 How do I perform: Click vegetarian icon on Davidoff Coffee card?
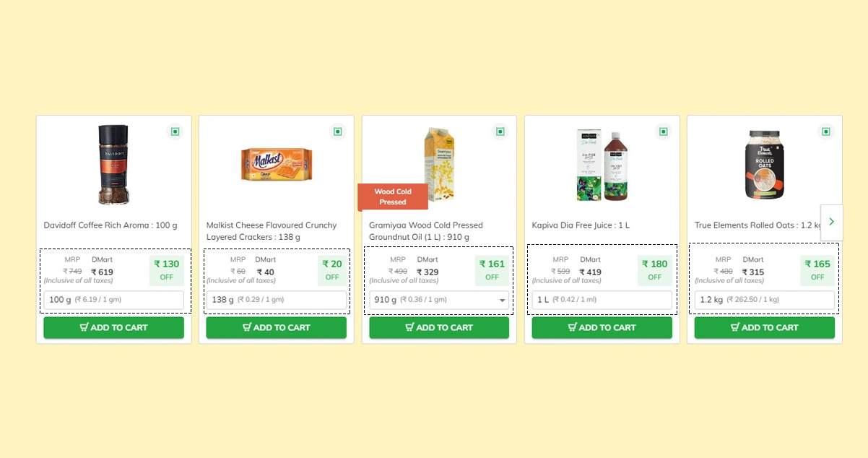click(175, 131)
